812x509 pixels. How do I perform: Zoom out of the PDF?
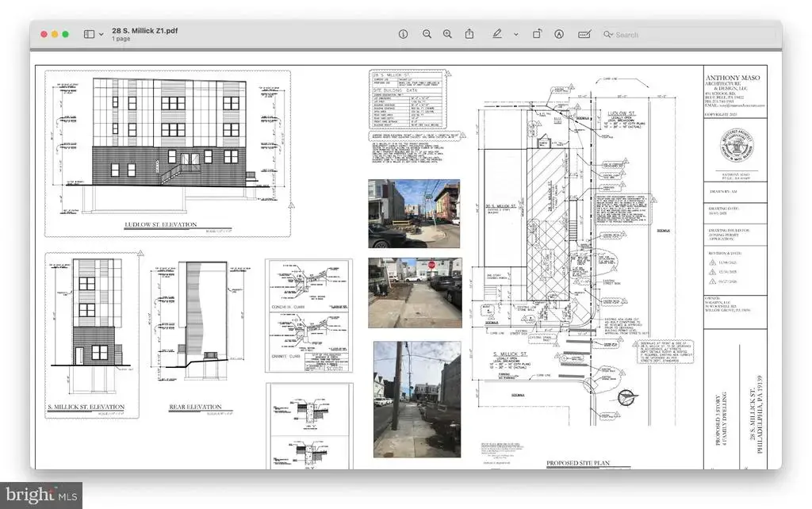click(427, 34)
